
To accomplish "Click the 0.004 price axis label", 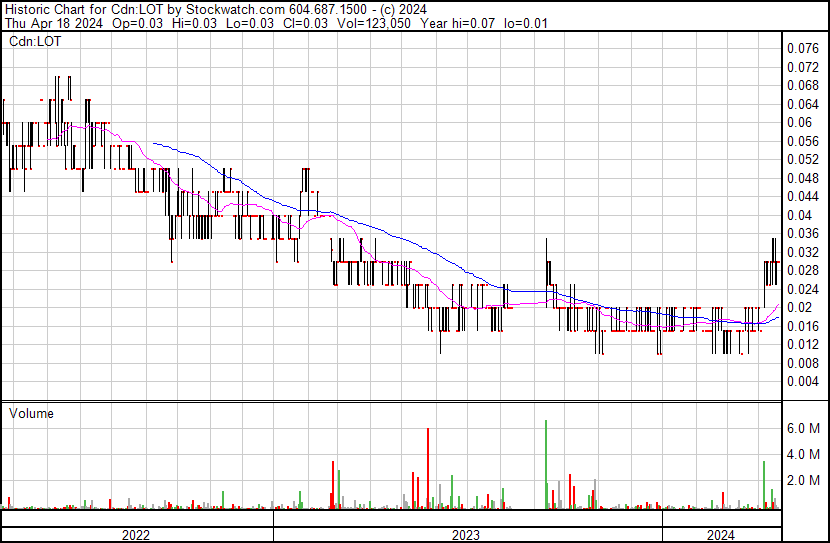I will pyautogui.click(x=802, y=381).
